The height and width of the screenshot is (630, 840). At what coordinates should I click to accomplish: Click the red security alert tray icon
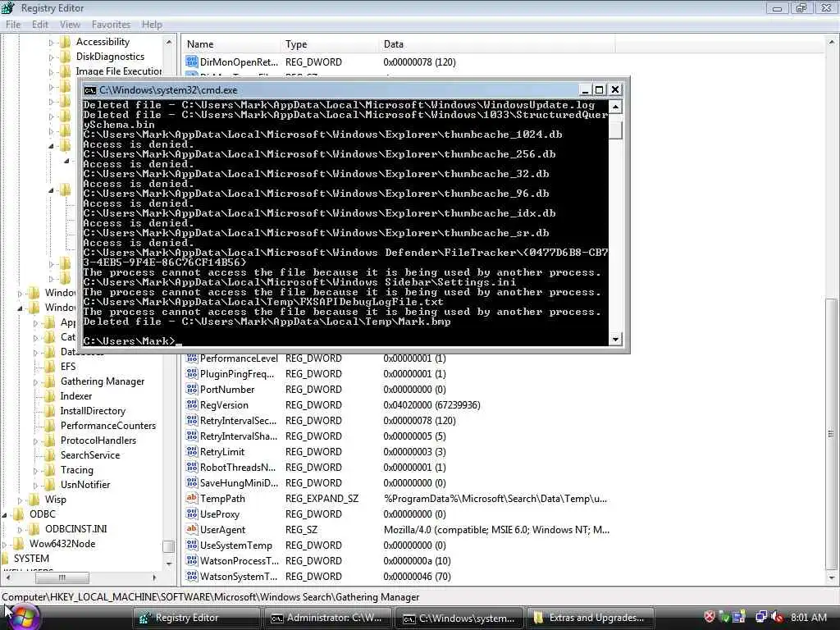pyautogui.click(x=710, y=617)
